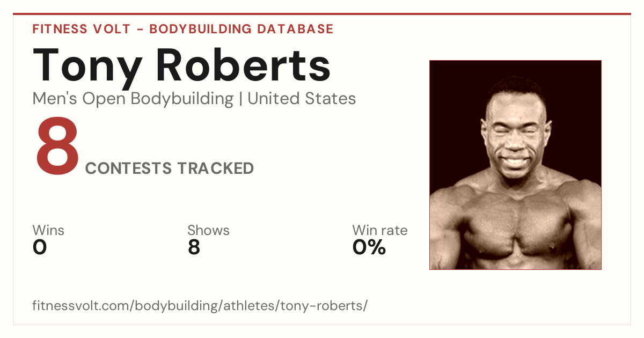
Task: Select the 0 value under Wins
Action: coord(40,247)
